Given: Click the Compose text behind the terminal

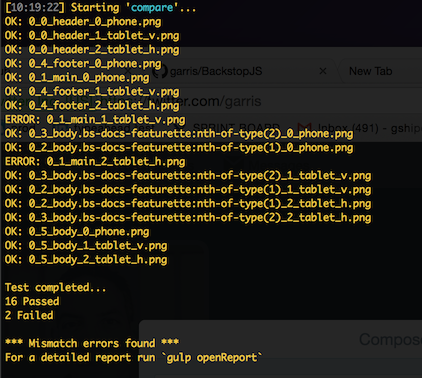Looking at the screenshot, I should [390, 340].
